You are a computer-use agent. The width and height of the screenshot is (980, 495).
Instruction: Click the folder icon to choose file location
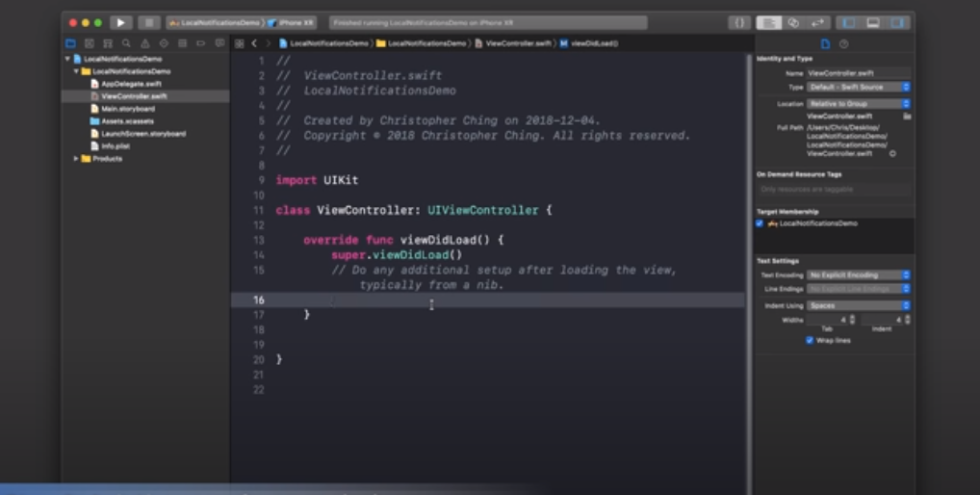point(907,117)
